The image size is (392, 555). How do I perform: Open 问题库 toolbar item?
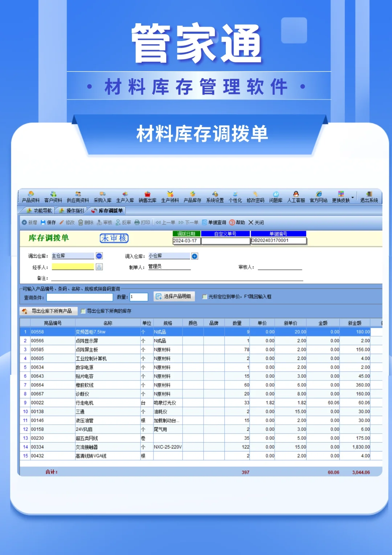click(x=276, y=197)
